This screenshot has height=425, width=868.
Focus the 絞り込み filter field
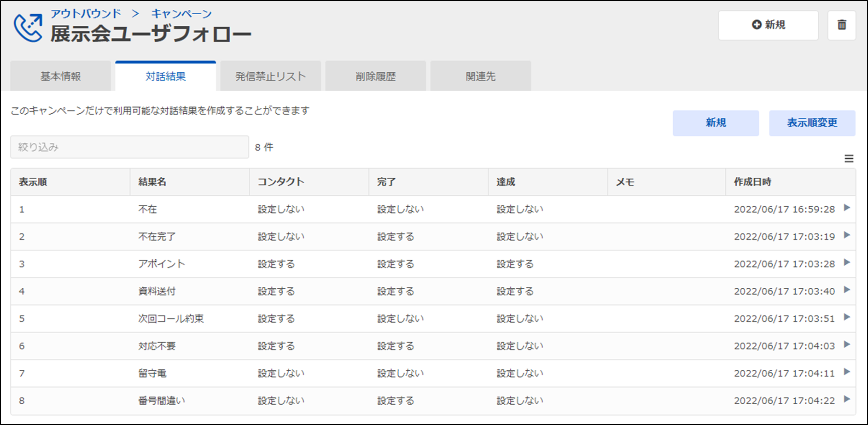pyautogui.click(x=129, y=147)
